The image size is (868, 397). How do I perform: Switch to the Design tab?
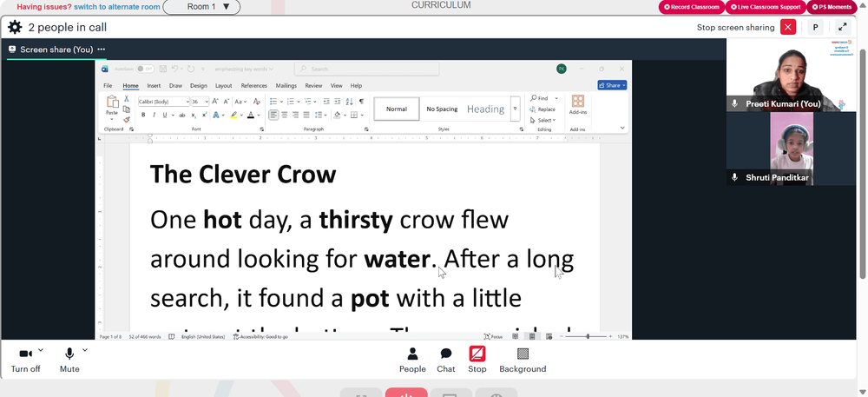tap(198, 86)
